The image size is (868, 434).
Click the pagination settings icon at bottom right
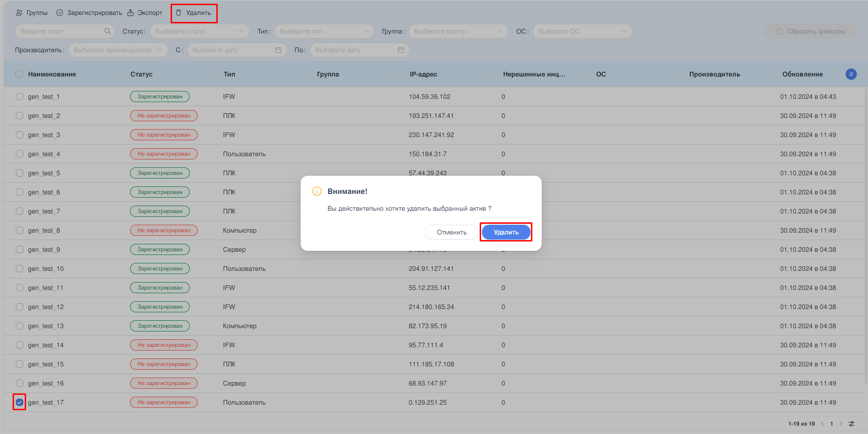coord(852,424)
